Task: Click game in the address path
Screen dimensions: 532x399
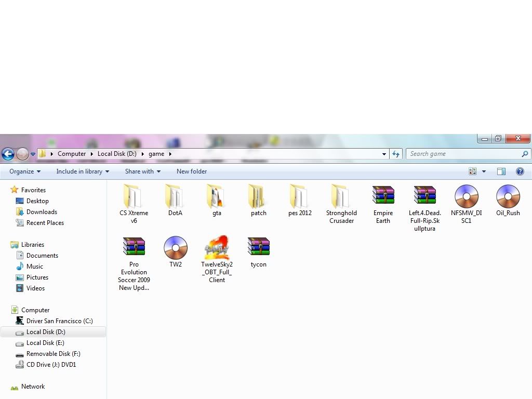Action: point(156,154)
